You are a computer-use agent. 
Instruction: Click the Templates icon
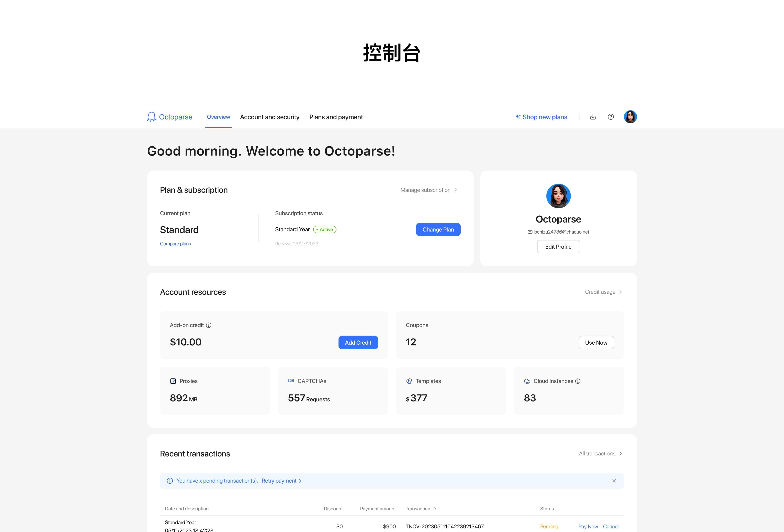click(x=409, y=381)
